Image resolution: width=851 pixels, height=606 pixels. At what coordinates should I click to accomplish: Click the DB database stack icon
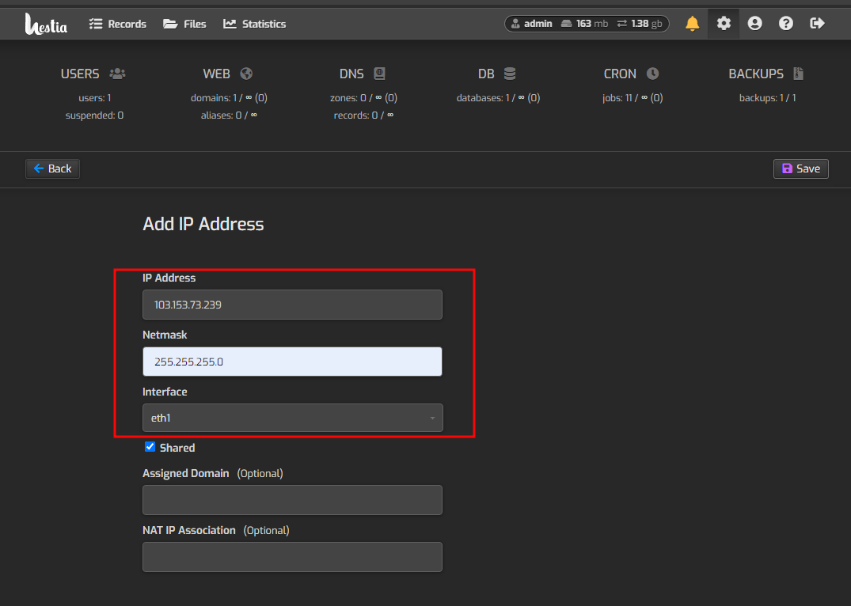(x=510, y=73)
